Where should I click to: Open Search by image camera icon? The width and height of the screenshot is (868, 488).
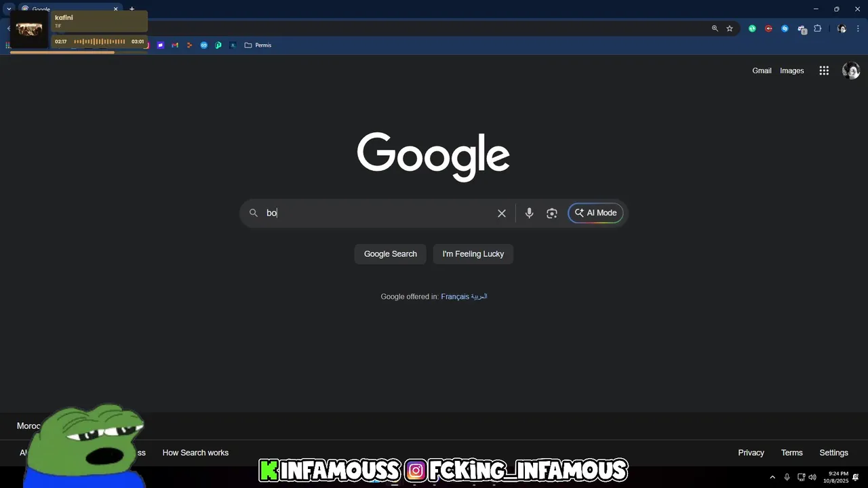[552, 213]
